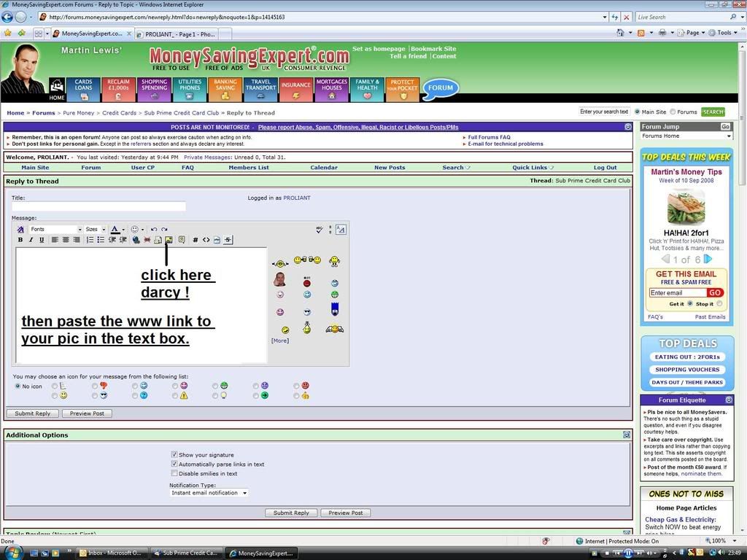Image resolution: width=747 pixels, height=560 pixels.
Task: Insert the red angry smiley
Action: (x=307, y=282)
